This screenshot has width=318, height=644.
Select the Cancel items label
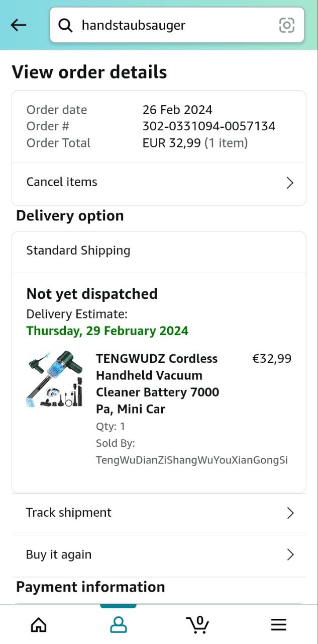click(x=62, y=182)
